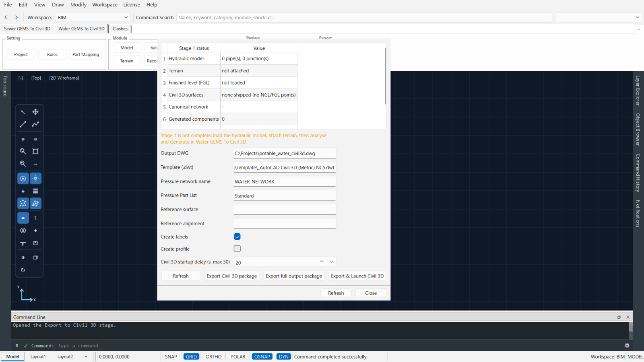Click the circled X tool icon

tap(23, 230)
